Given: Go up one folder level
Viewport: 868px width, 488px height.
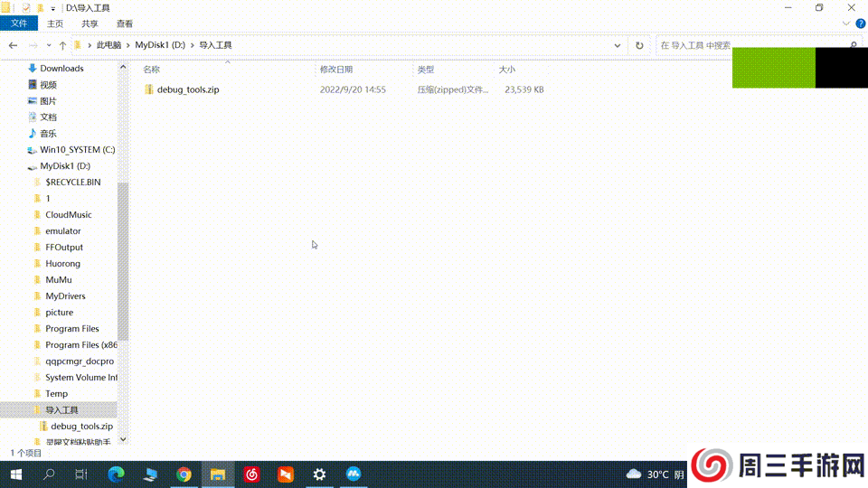Looking at the screenshot, I should tap(62, 45).
